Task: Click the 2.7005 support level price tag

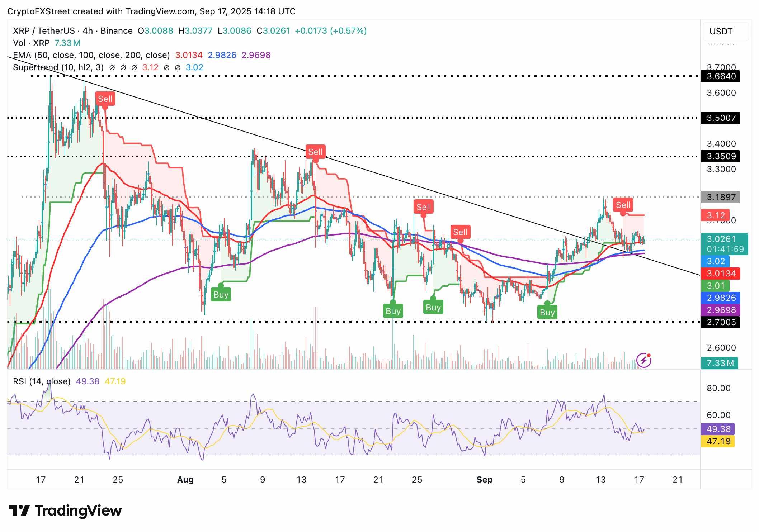Action: point(721,322)
